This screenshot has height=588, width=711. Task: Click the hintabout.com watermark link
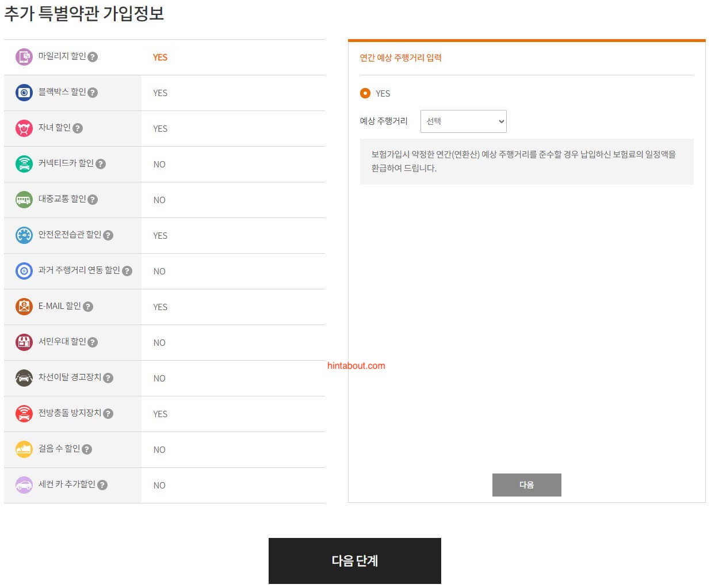pos(356,366)
